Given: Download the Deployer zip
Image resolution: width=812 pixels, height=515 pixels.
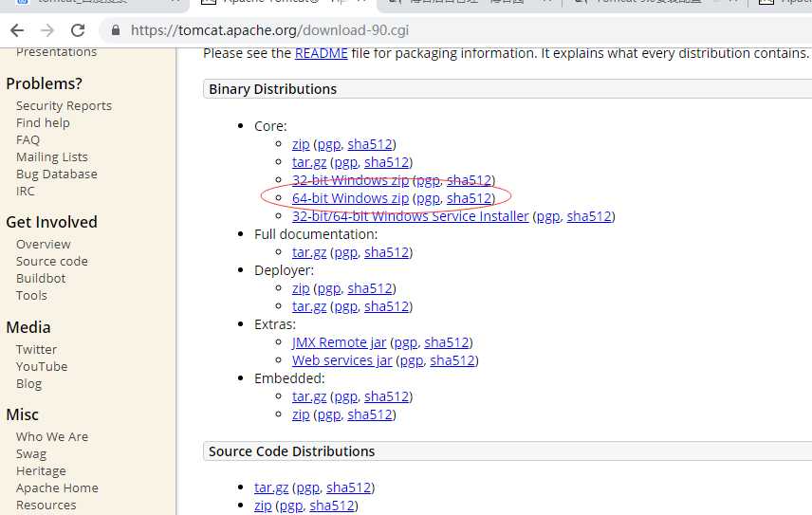Looking at the screenshot, I should 301,288.
